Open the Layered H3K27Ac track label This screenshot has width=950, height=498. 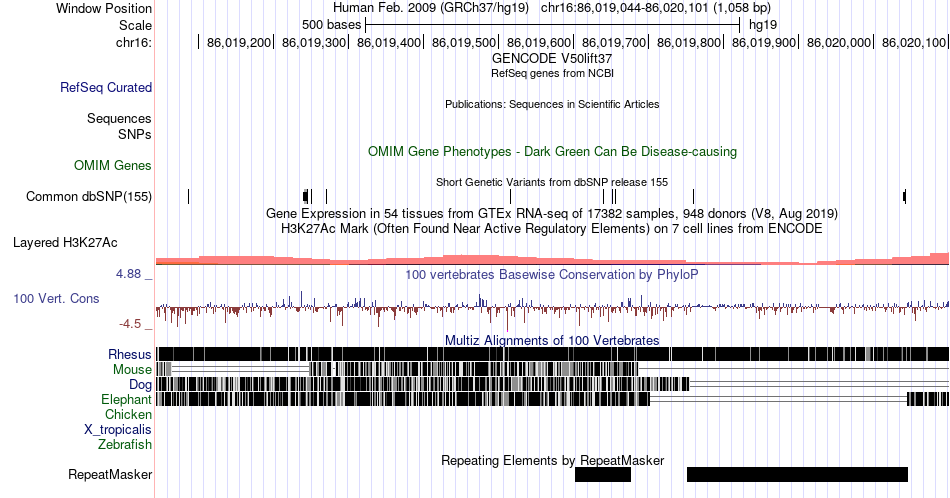coord(65,242)
